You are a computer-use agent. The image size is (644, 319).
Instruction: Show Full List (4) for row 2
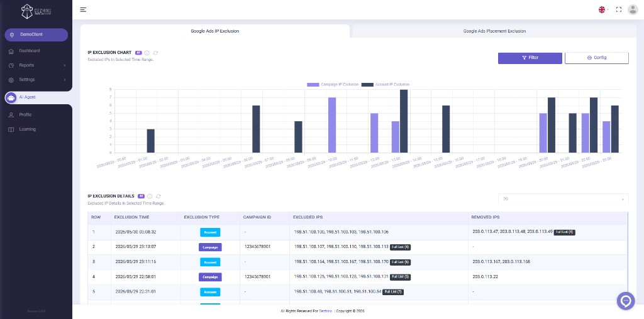400,247
